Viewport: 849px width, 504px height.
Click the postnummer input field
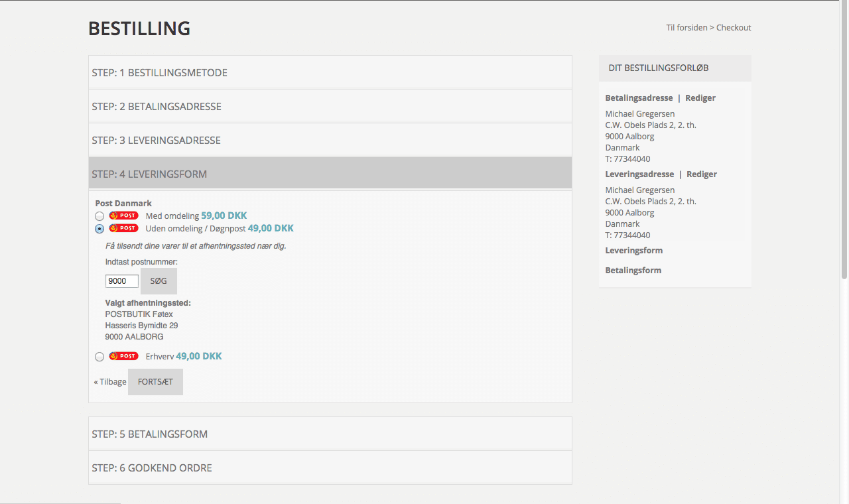pyautogui.click(x=122, y=281)
